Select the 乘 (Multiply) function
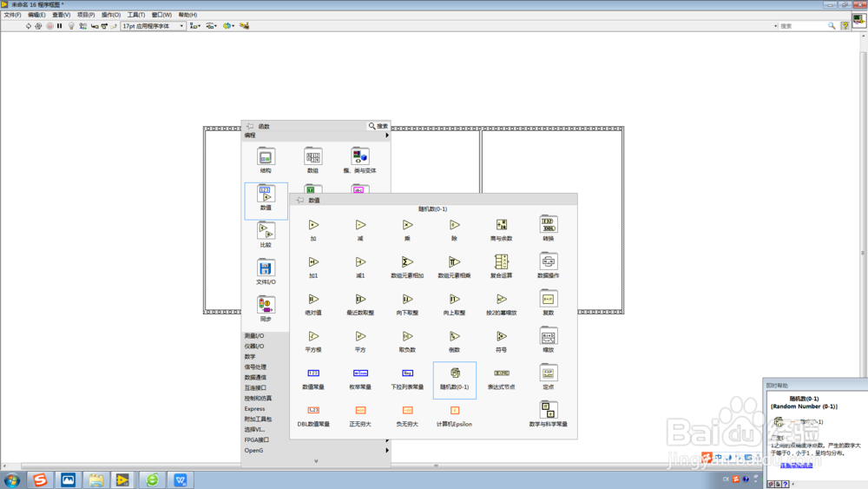The height and width of the screenshot is (489, 868). click(407, 225)
